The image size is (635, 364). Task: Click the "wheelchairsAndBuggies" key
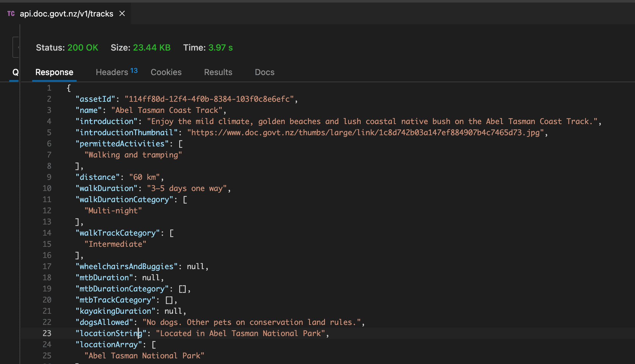pos(127,266)
